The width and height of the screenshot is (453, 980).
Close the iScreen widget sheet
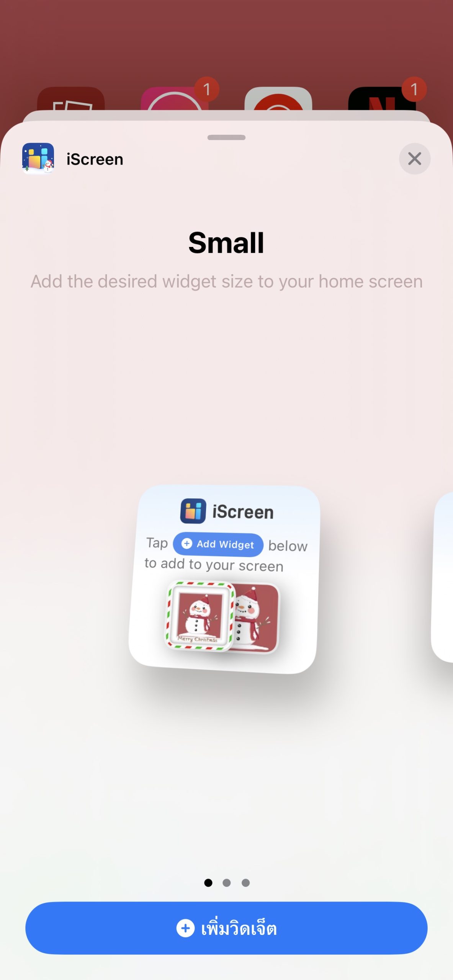(415, 158)
